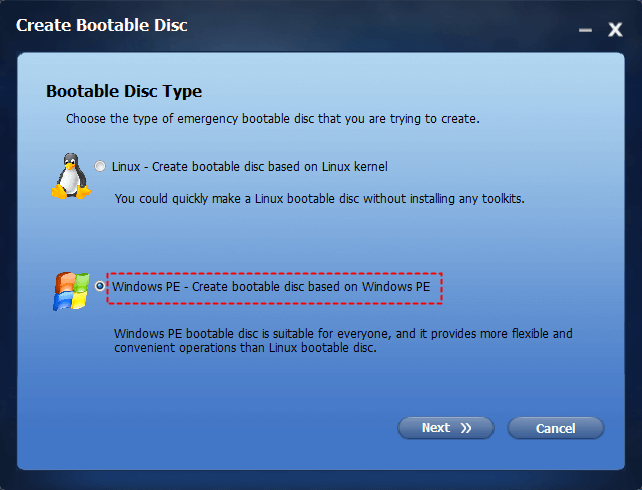Click the title bar right of the title
642x490 pixels.
[381, 25]
